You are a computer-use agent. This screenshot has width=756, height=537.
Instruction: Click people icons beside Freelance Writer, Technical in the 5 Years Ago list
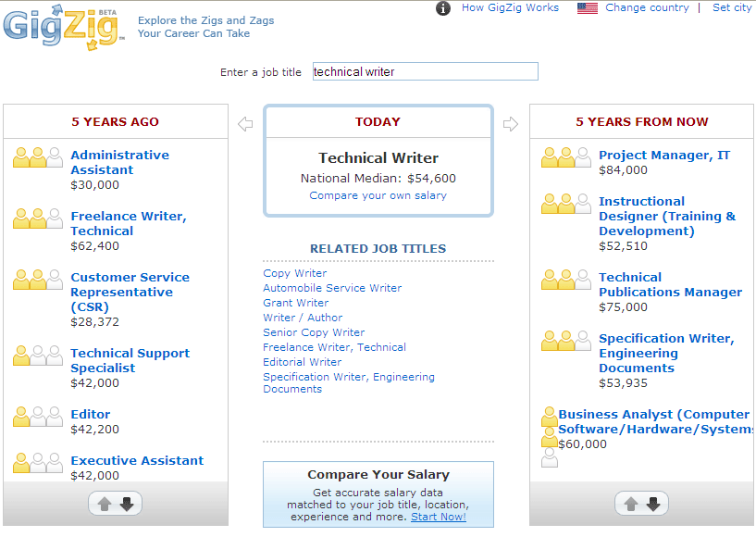(38, 219)
